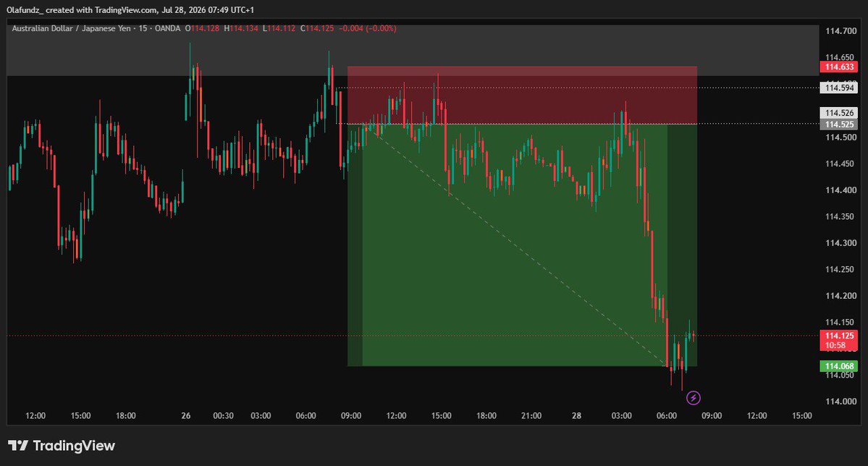The image size is (868, 466).
Task: Click the 114.200 price axis label
Action: pos(841,296)
